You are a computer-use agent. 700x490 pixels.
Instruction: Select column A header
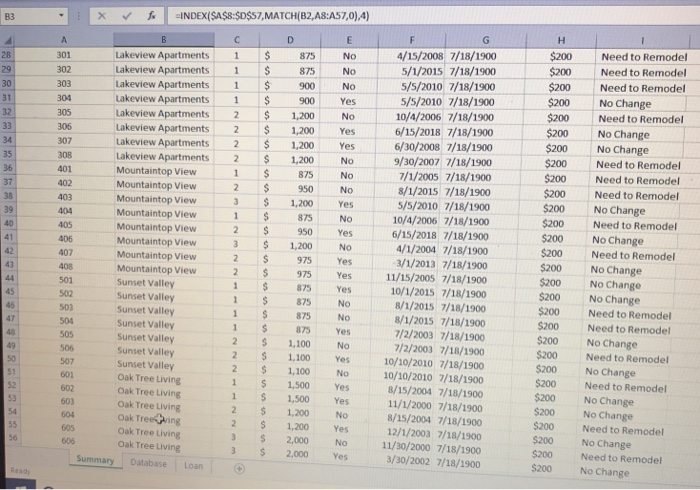[64, 40]
